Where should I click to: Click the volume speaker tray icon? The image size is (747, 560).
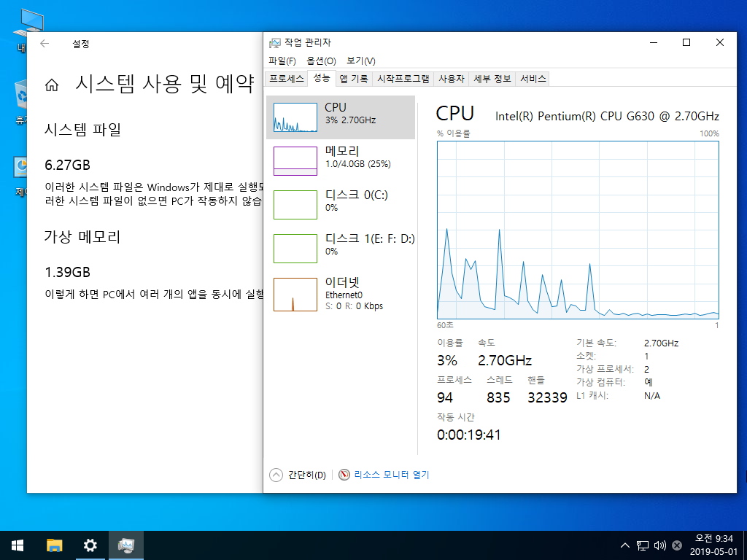(x=659, y=545)
